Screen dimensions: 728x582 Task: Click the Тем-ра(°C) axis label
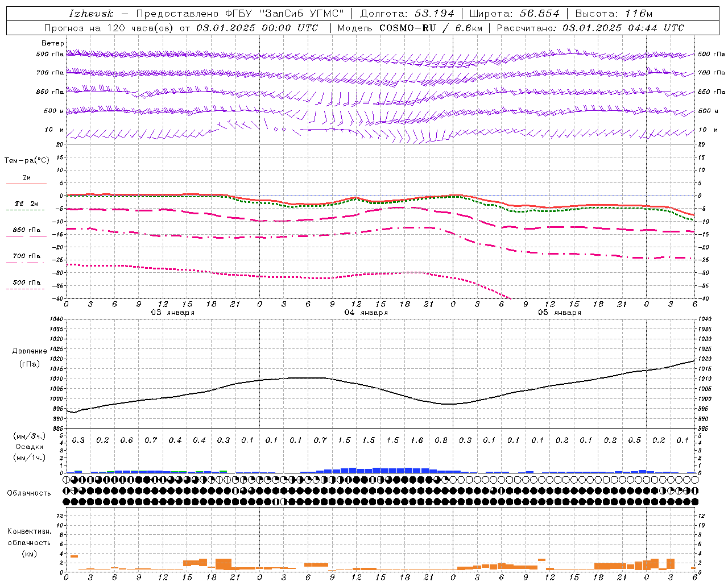[x=27, y=161]
